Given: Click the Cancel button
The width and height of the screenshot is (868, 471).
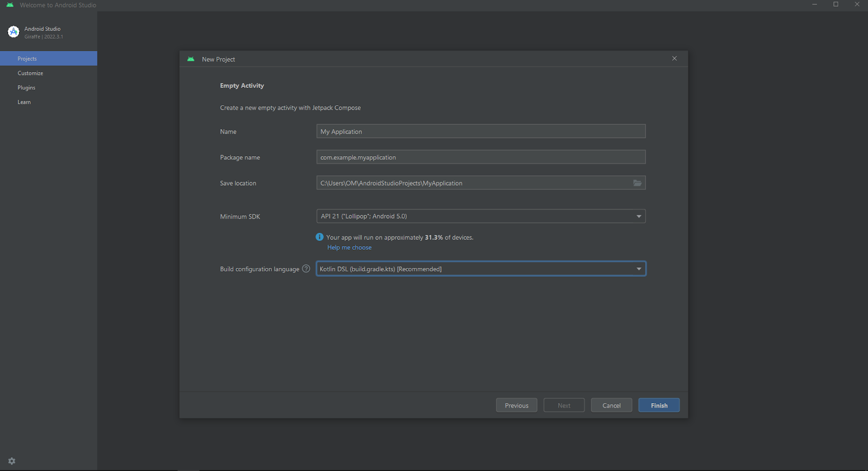Looking at the screenshot, I should click(x=611, y=405).
